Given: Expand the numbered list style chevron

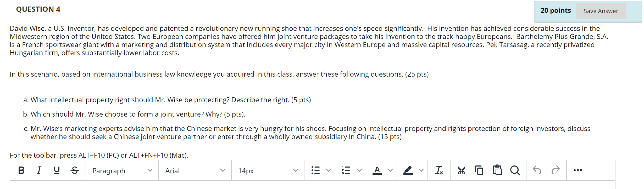Looking at the screenshot, I should tap(359, 170).
